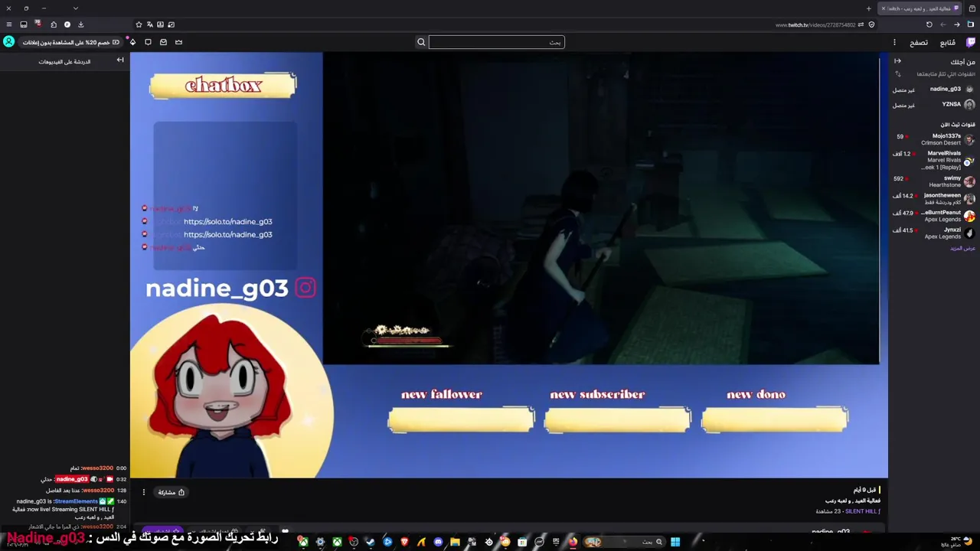The height and width of the screenshot is (551, 980).
Task: Open nadine_g03 channel in sidebar
Action: [933, 90]
